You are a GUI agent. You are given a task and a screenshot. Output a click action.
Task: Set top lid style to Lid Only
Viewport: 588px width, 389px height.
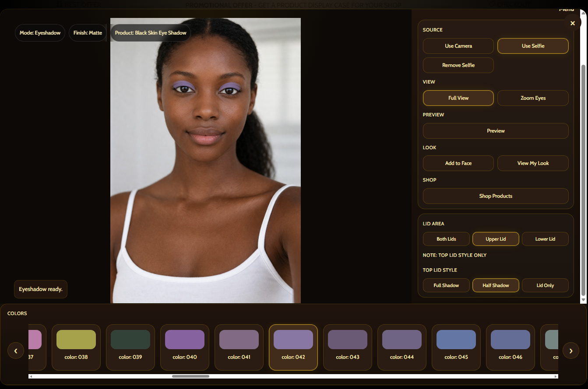545,285
